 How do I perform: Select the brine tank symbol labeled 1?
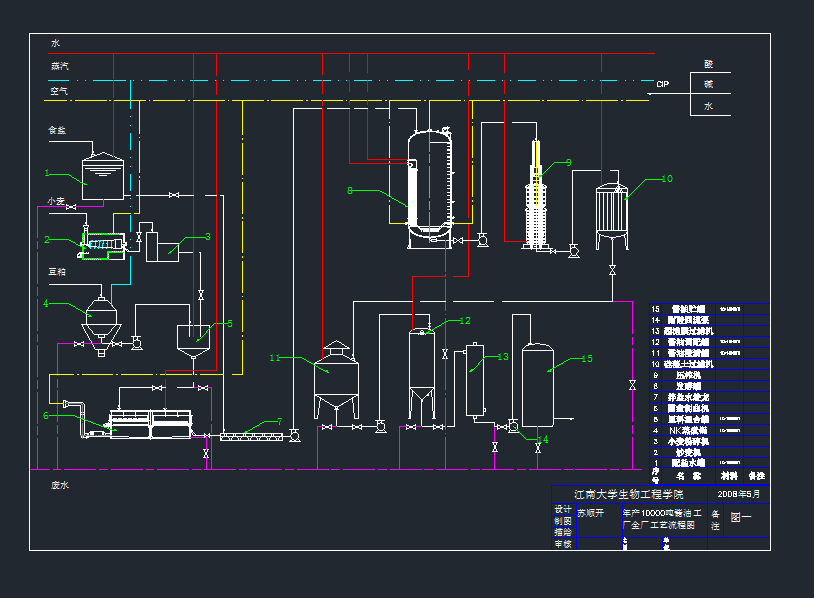pos(102,174)
